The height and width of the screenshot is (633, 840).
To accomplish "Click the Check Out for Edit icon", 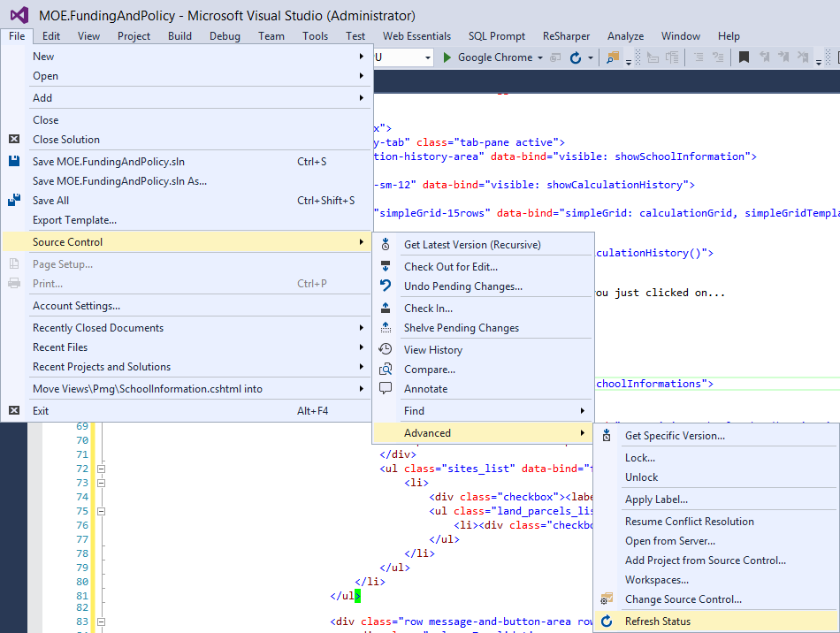I will pos(386,266).
